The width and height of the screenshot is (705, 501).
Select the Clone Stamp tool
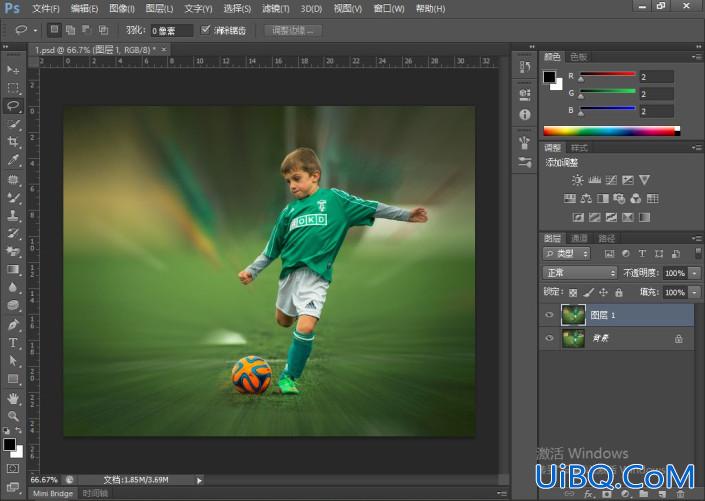click(13, 215)
